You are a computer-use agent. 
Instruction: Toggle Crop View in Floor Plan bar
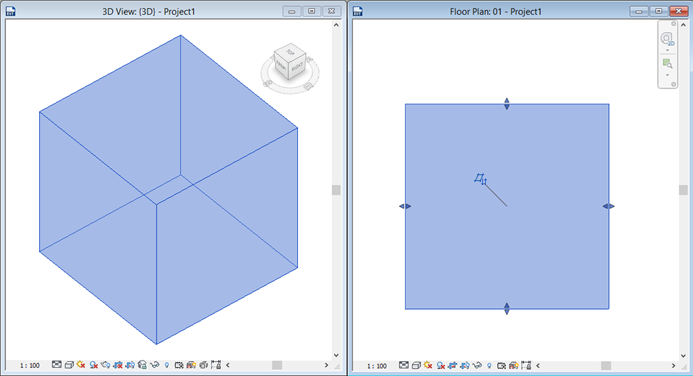pos(453,365)
